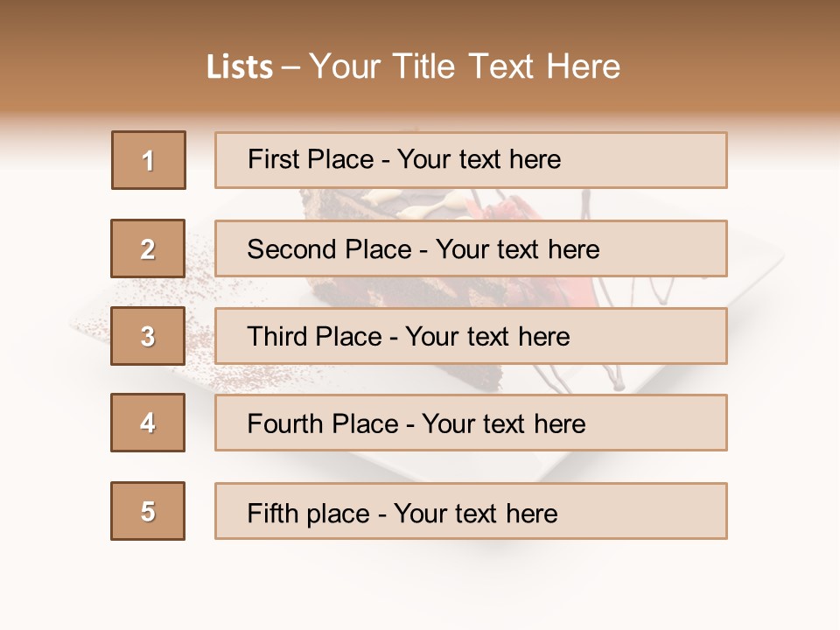Click the 'Fourth Place' text bar
840x630 pixels.
pos(471,423)
